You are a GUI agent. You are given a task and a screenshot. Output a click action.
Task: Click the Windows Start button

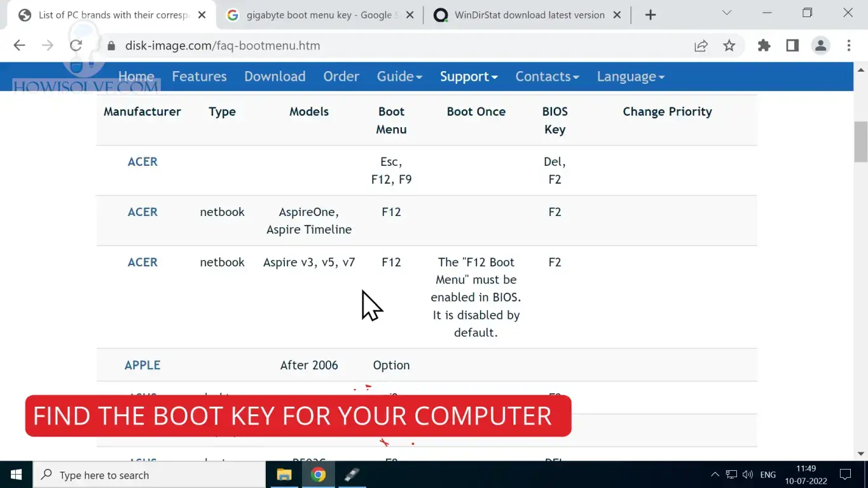(16, 475)
